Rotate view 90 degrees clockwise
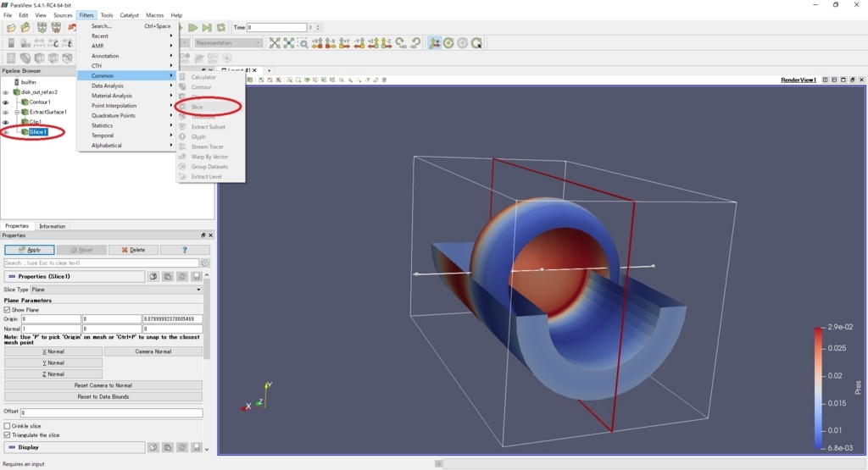 pos(401,43)
